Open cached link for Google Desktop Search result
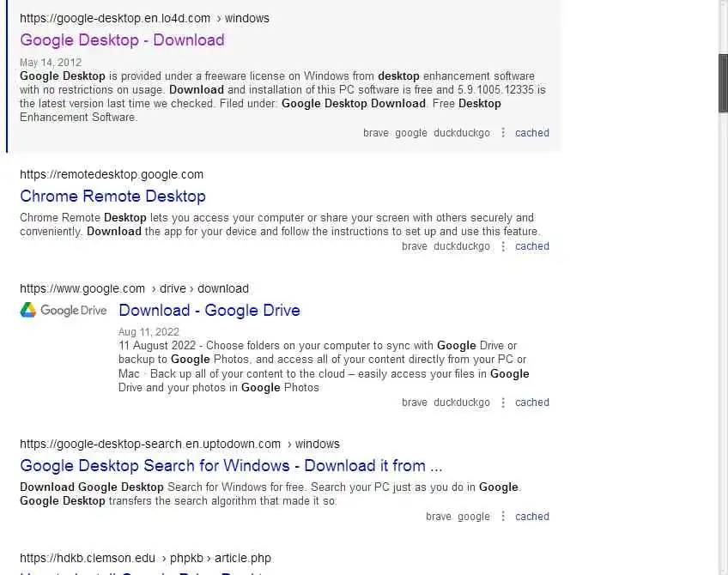 (x=532, y=517)
